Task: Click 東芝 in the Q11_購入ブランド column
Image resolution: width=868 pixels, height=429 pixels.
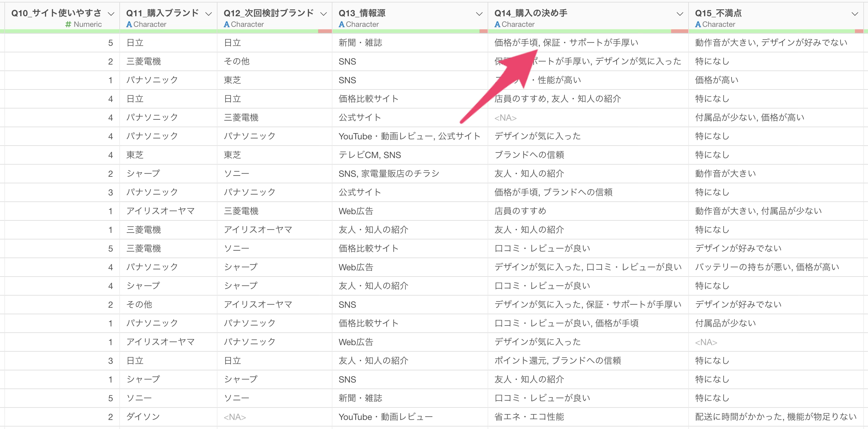Action: [168, 155]
